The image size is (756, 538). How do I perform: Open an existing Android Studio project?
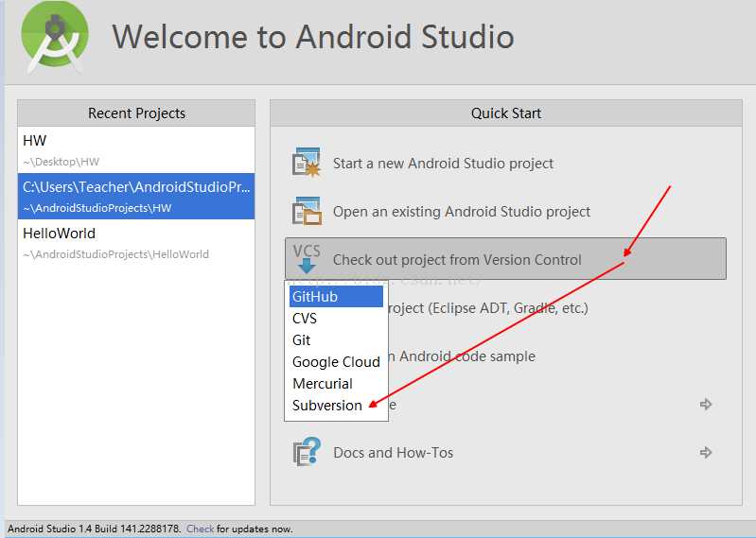click(462, 212)
